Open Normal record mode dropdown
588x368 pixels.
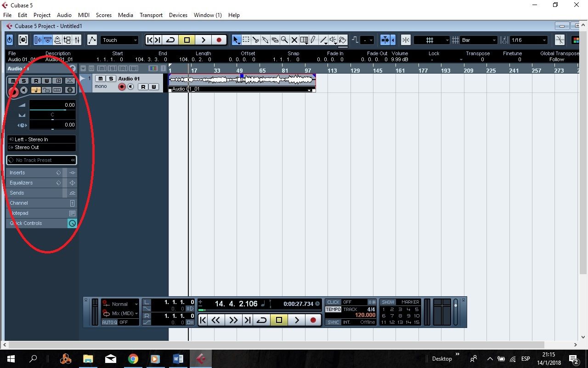coord(120,304)
